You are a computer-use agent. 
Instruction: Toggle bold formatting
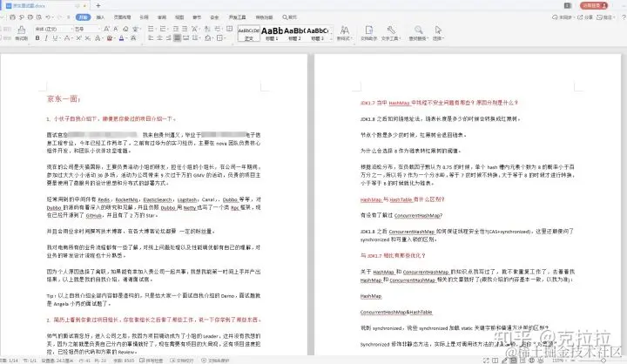(x=37, y=38)
